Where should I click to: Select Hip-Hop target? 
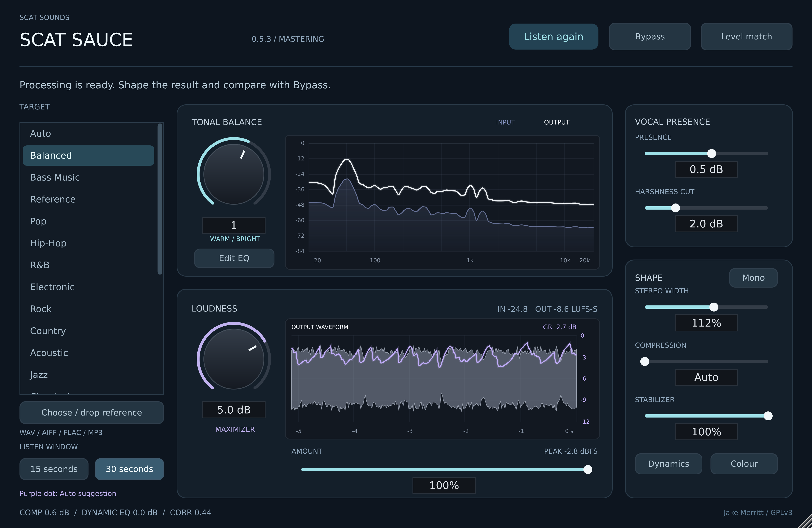click(88, 243)
